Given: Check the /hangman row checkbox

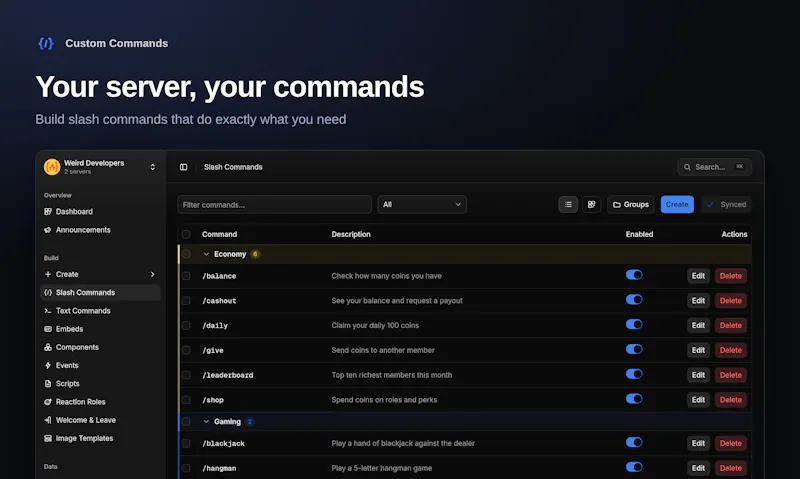Looking at the screenshot, I should 186,468.
